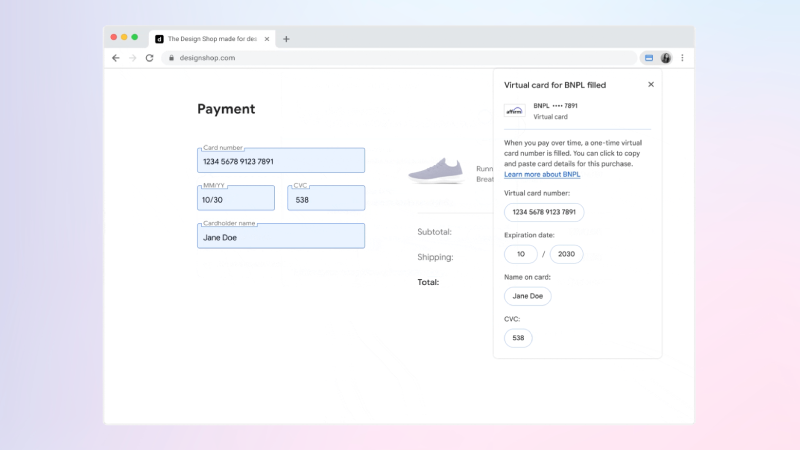800x450 pixels.
Task: Click the BNPL •••• 7891 card title
Action: coord(555,106)
